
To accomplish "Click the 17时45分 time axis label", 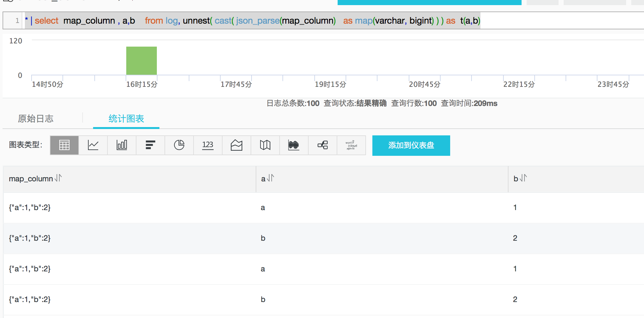I will tap(236, 84).
